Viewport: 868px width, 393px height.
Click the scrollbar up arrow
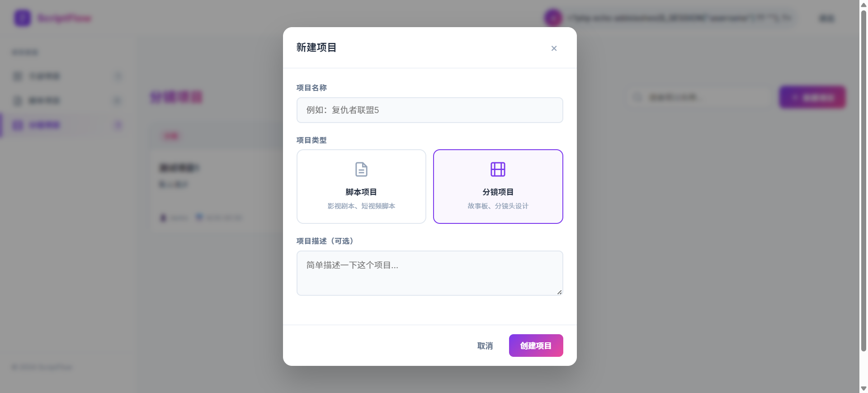tap(862, 4)
